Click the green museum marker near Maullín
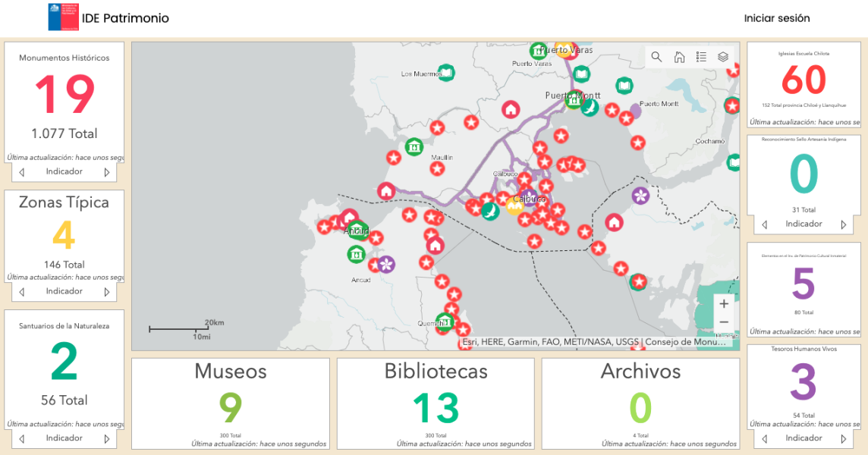868x455 pixels. click(413, 147)
